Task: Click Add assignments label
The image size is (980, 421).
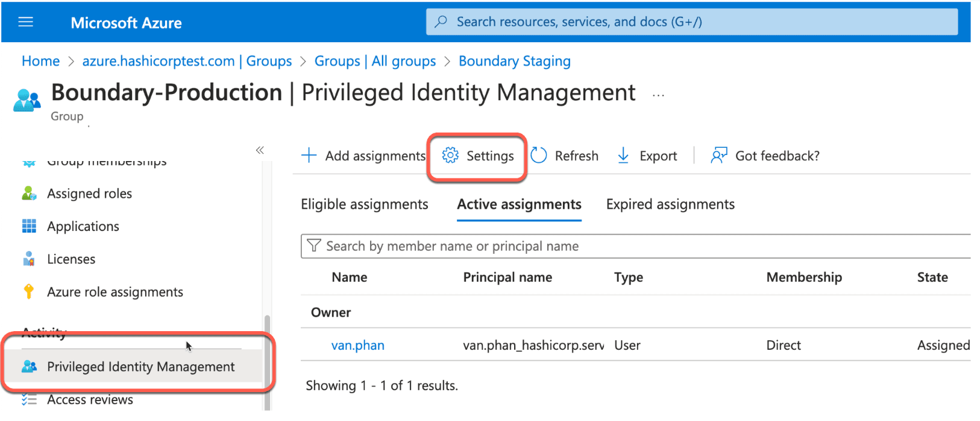Action: (x=375, y=156)
